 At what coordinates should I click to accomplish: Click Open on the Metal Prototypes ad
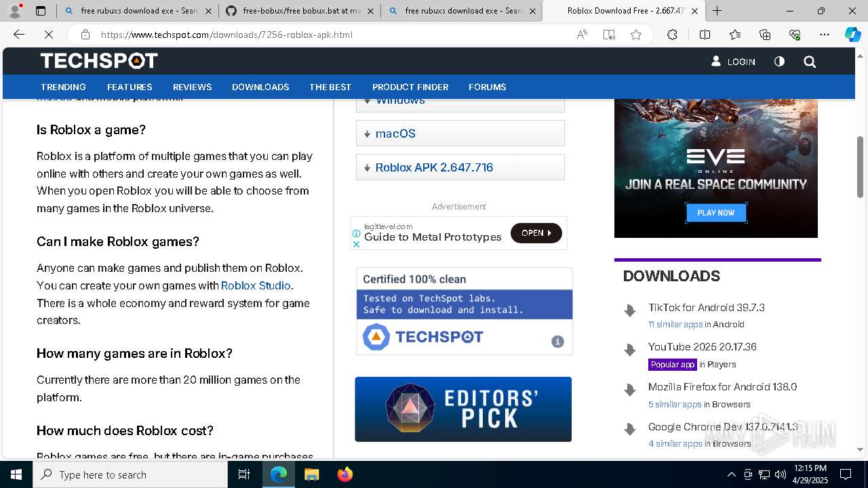(x=536, y=233)
